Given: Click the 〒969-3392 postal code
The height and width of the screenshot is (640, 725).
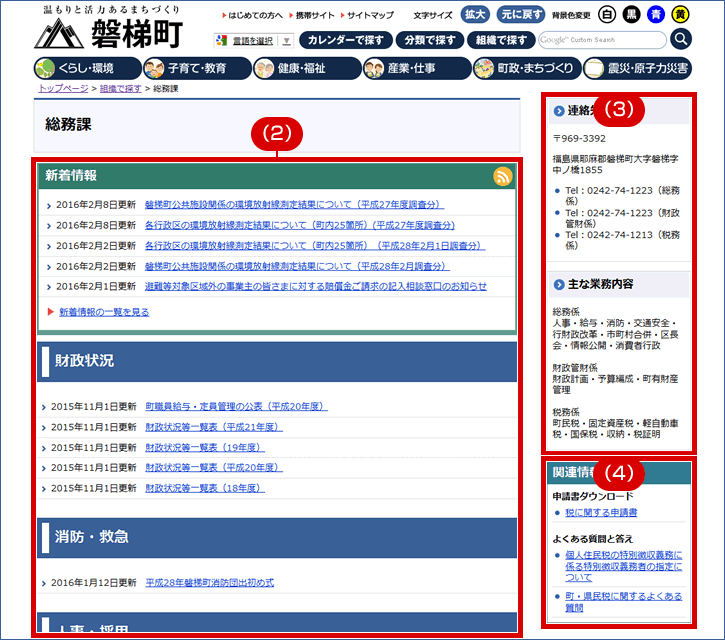Looking at the screenshot, I should pyautogui.click(x=579, y=138).
